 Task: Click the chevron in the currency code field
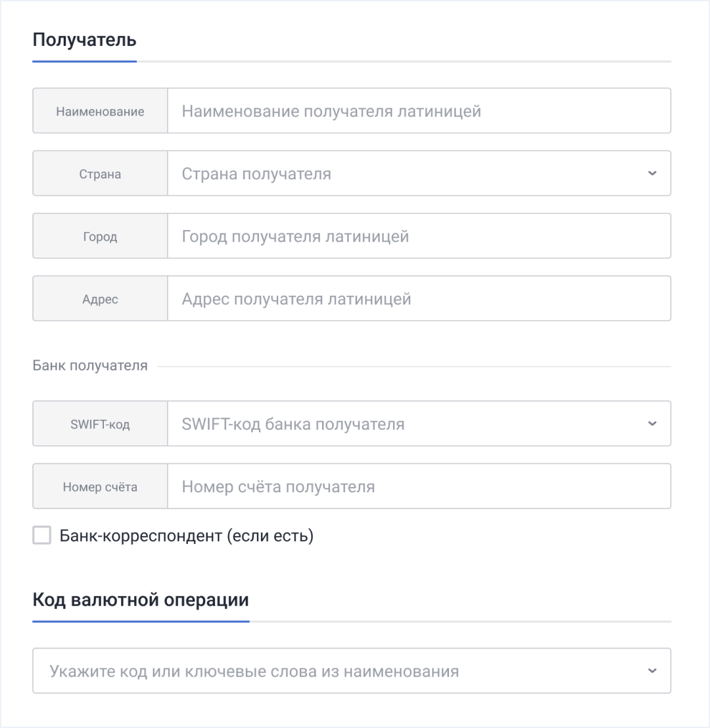pyautogui.click(x=652, y=671)
